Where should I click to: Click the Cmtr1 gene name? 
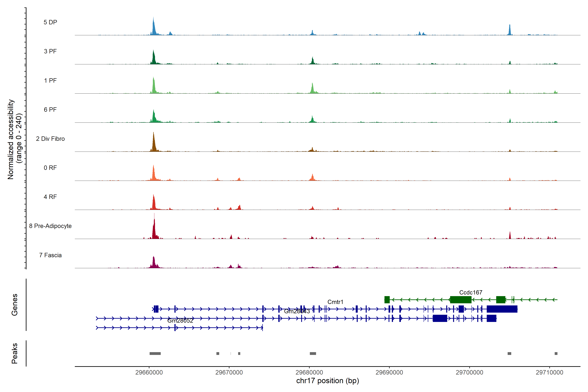(335, 302)
